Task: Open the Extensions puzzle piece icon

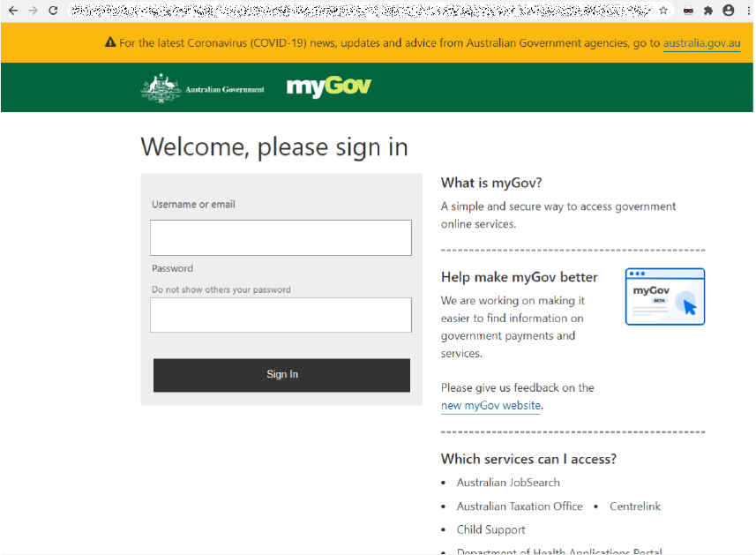Action: coord(707,11)
